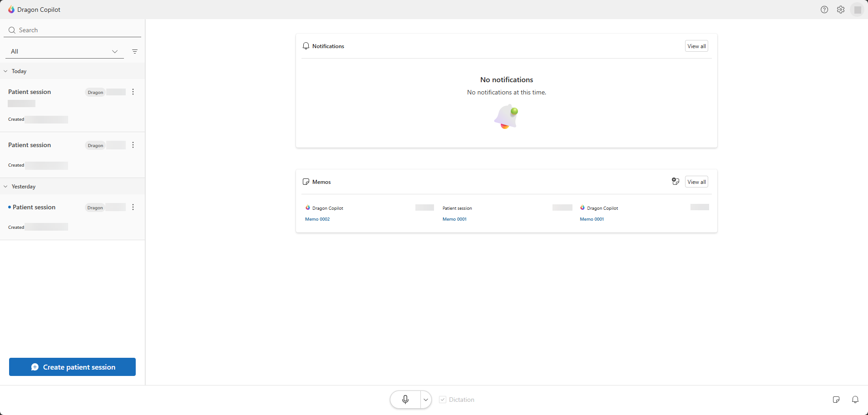868x415 pixels.
Task: Click Dragon tag on second Today session
Action: 95,145
